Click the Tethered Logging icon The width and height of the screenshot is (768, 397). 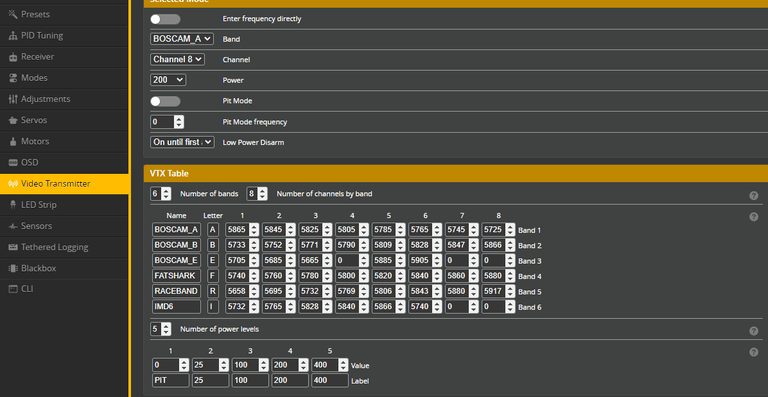(x=13, y=247)
